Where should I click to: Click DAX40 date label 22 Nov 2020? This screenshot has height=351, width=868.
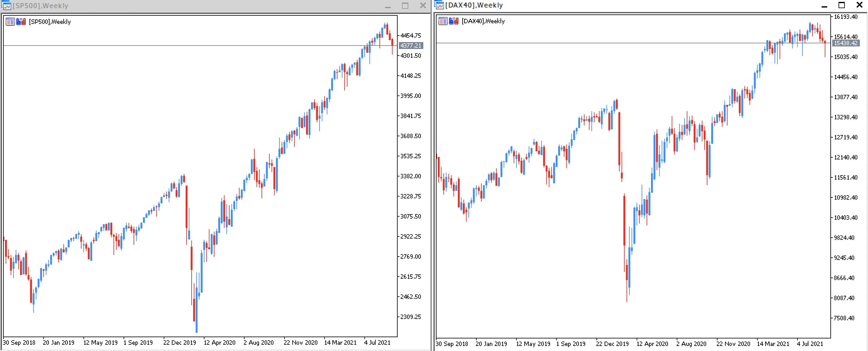733,344
